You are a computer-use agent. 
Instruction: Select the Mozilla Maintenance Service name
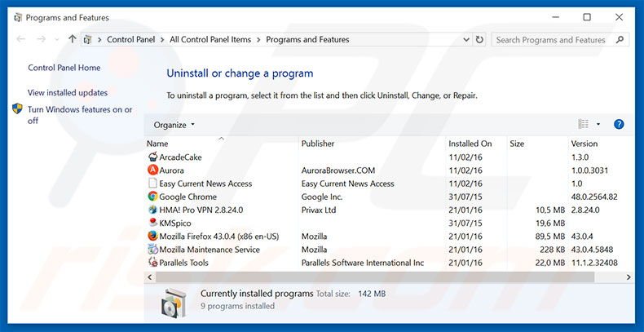coord(210,250)
